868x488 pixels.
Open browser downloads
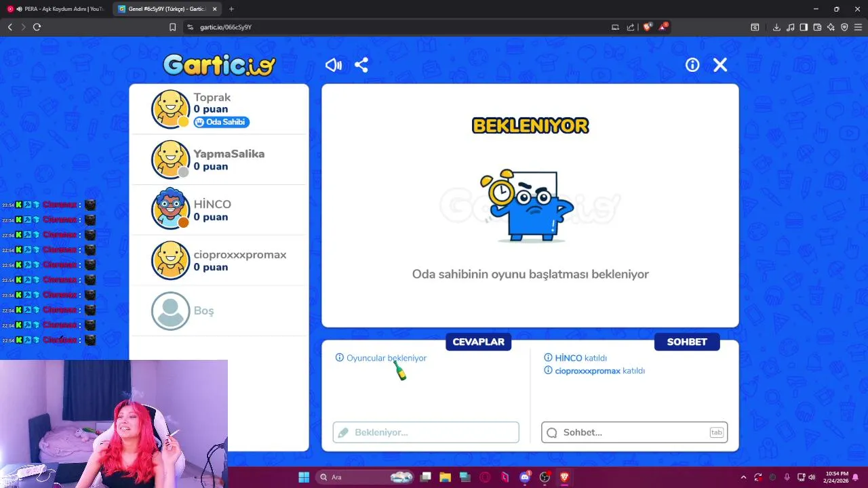[x=776, y=27]
